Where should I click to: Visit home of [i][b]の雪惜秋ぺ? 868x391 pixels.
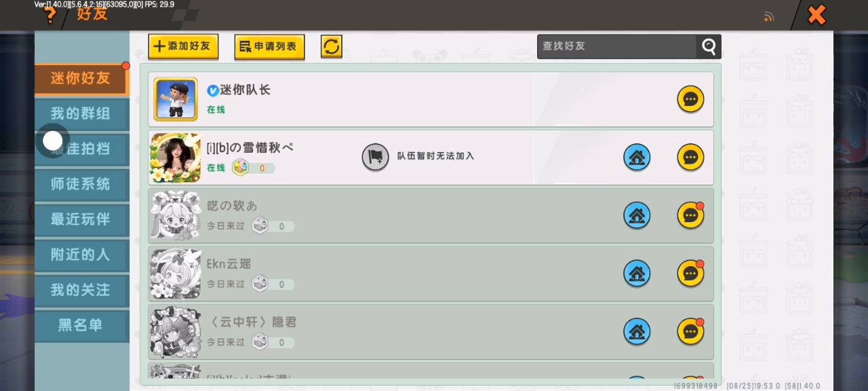point(637,157)
